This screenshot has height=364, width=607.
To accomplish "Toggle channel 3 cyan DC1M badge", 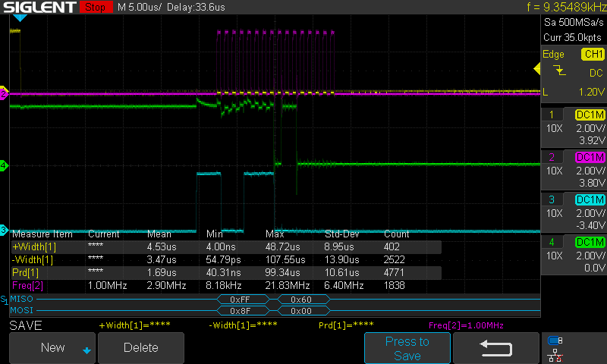I will click(x=590, y=200).
